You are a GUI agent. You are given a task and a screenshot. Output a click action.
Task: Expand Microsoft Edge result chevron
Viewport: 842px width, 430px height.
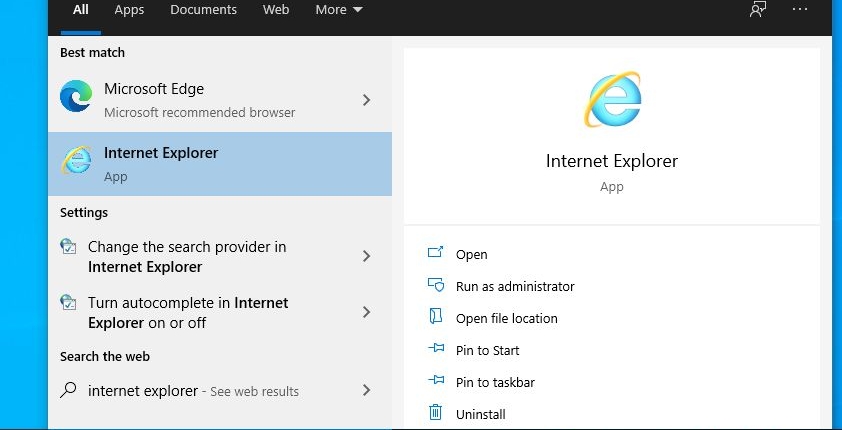[x=367, y=100]
